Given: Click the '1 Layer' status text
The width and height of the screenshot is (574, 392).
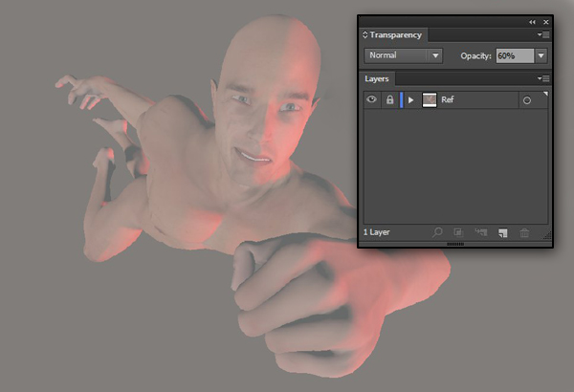Looking at the screenshot, I should coord(376,232).
